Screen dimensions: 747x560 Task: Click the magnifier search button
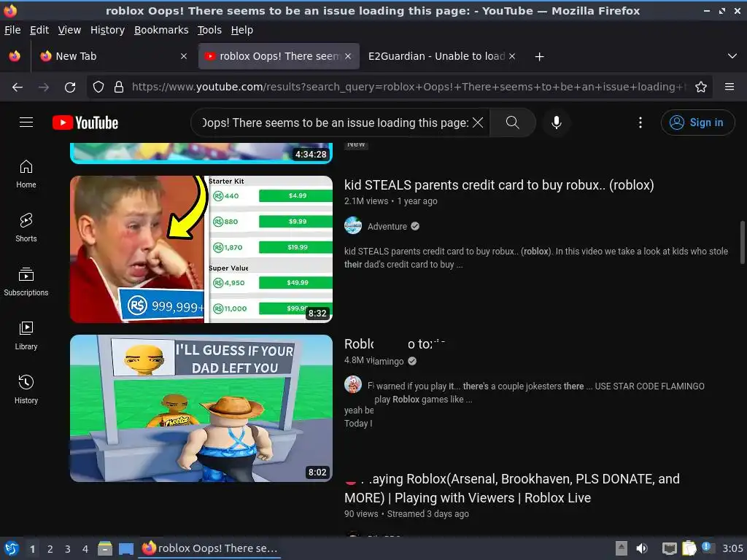point(513,122)
